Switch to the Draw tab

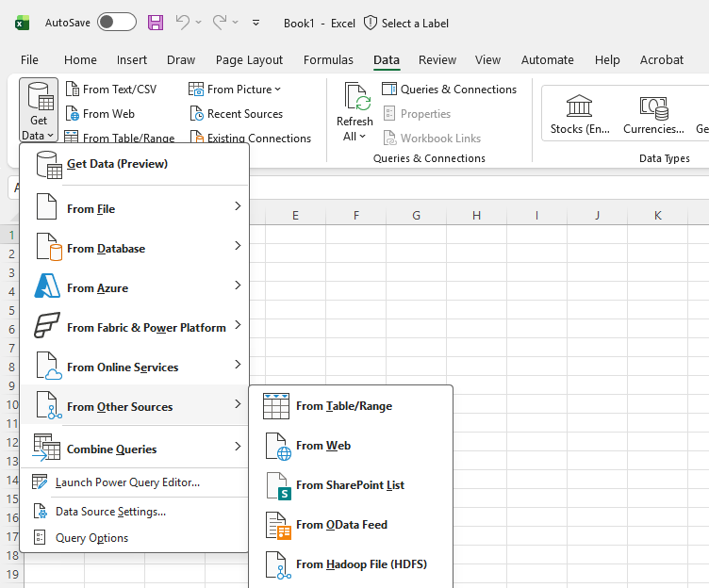(181, 59)
